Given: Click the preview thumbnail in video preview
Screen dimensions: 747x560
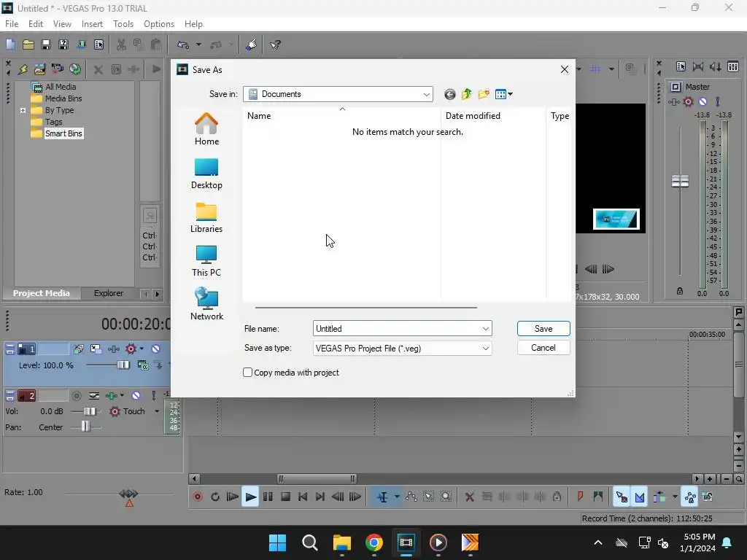Looking at the screenshot, I should click(x=616, y=219).
